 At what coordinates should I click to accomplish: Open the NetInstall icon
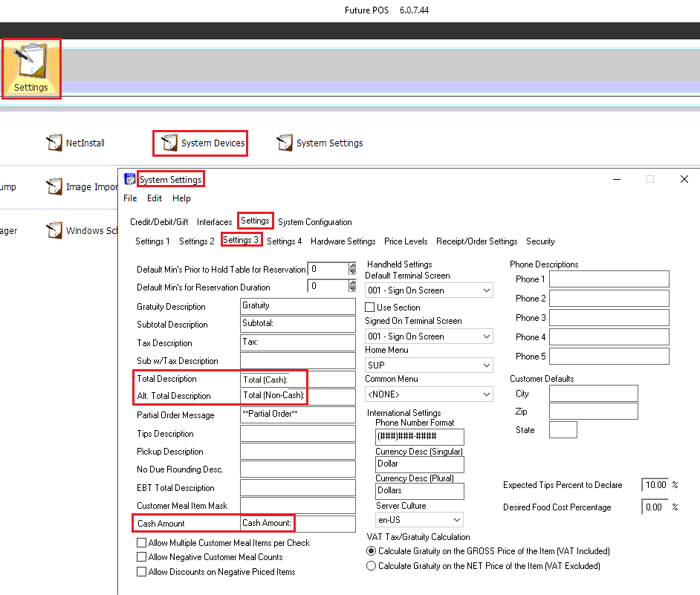pos(55,143)
